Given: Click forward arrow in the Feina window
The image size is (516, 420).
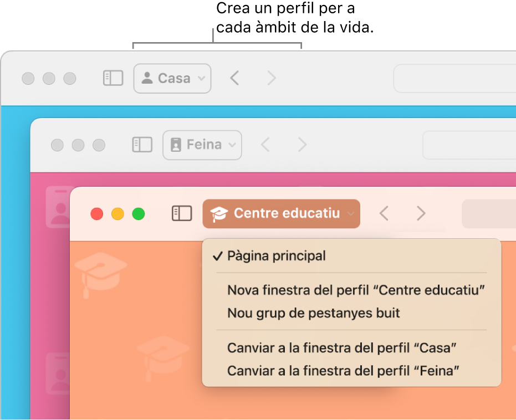Looking at the screenshot, I should coord(302,145).
